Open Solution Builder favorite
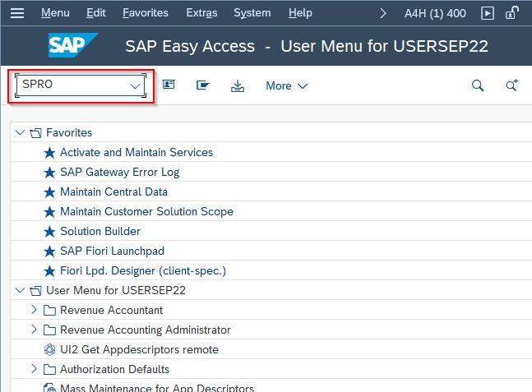This screenshot has height=392, width=532. (x=99, y=231)
